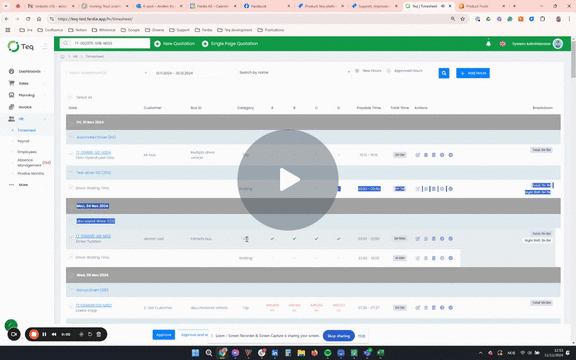The height and width of the screenshot is (360, 576).
Task: Select the Approved Hours radio option
Action: click(389, 71)
